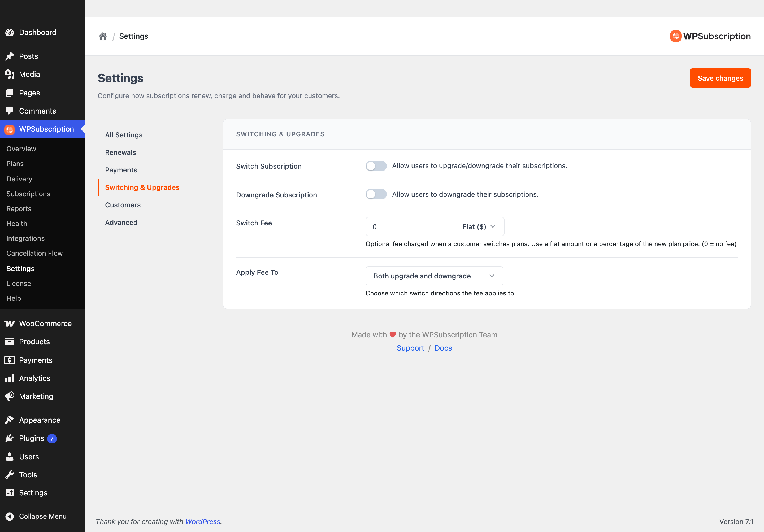
Task: Click the Appearance paintbrush icon
Action: [x=10, y=420]
